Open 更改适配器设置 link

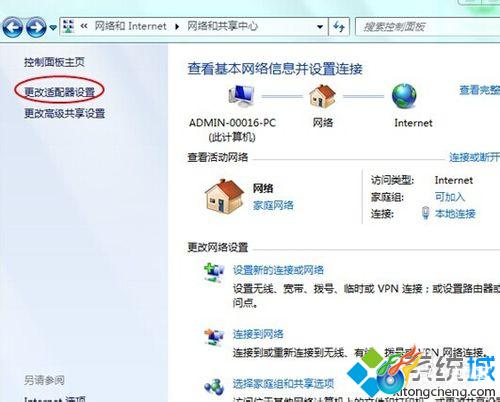pos(59,92)
